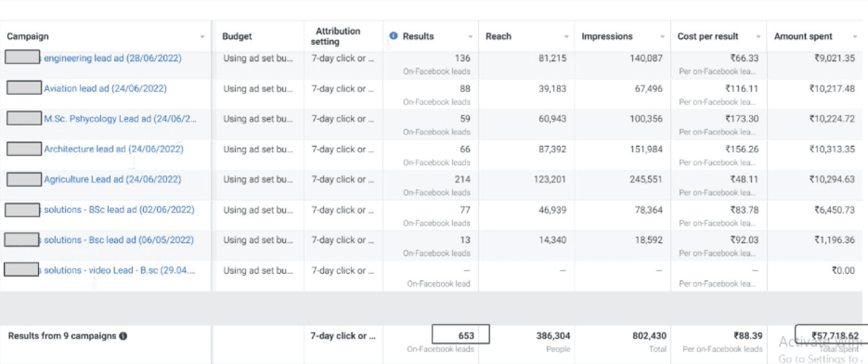
Task: Click the Results from 9 campaigns label
Action: click(x=62, y=336)
